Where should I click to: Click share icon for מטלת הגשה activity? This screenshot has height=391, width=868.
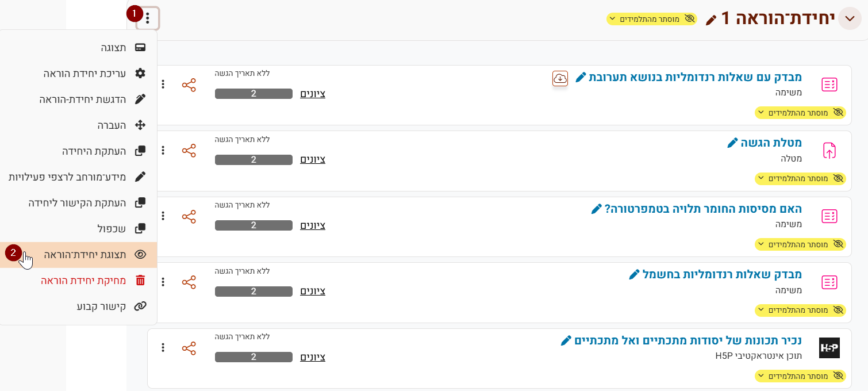[189, 151]
